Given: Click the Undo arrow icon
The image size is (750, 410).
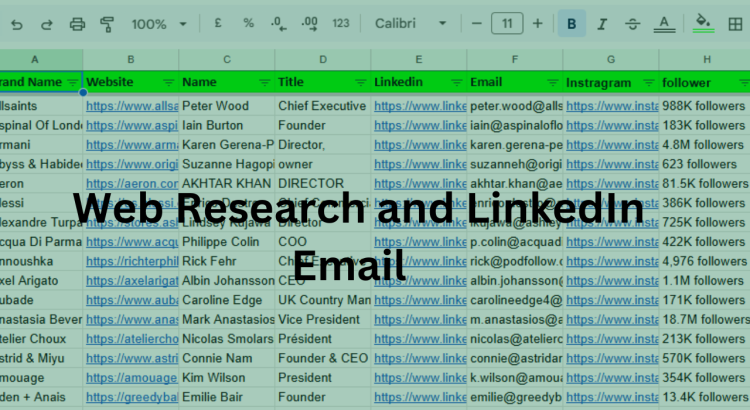Looking at the screenshot, I should click(x=17, y=24).
